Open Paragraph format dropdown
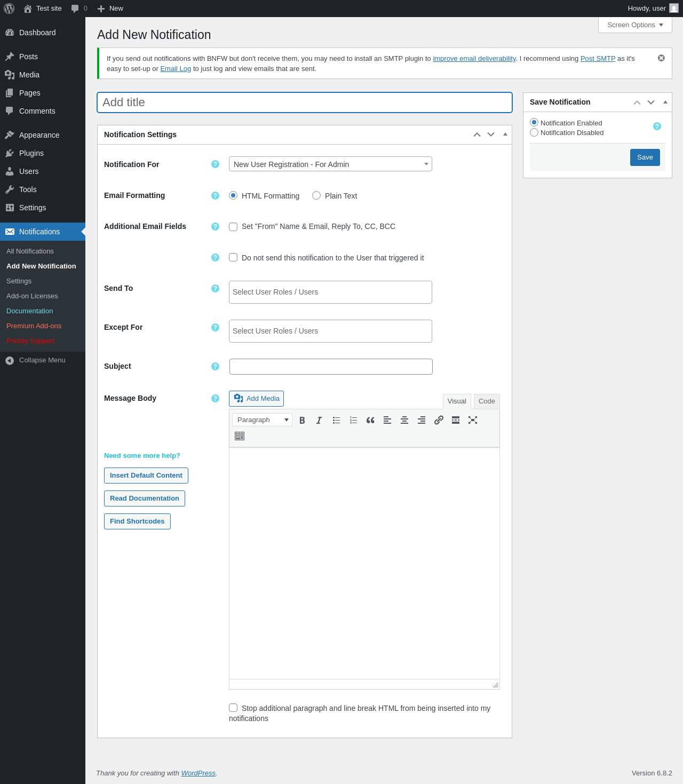This screenshot has height=784, width=683. (262, 420)
